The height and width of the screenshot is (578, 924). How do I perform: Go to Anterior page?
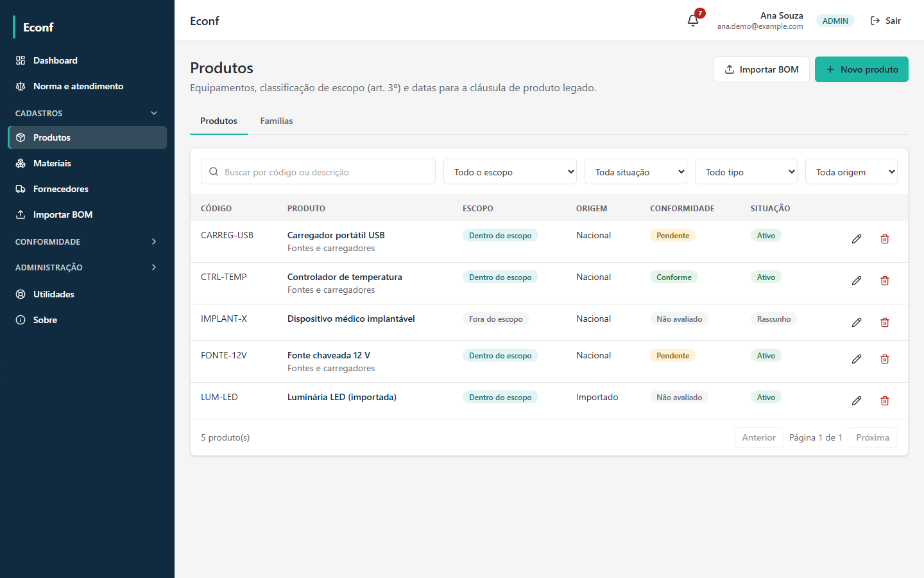pos(759,437)
